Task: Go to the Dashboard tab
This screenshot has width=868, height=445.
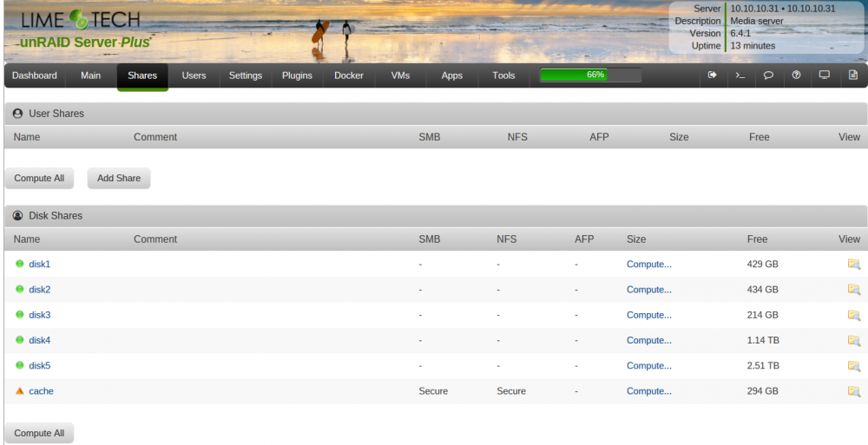Action: pos(35,75)
